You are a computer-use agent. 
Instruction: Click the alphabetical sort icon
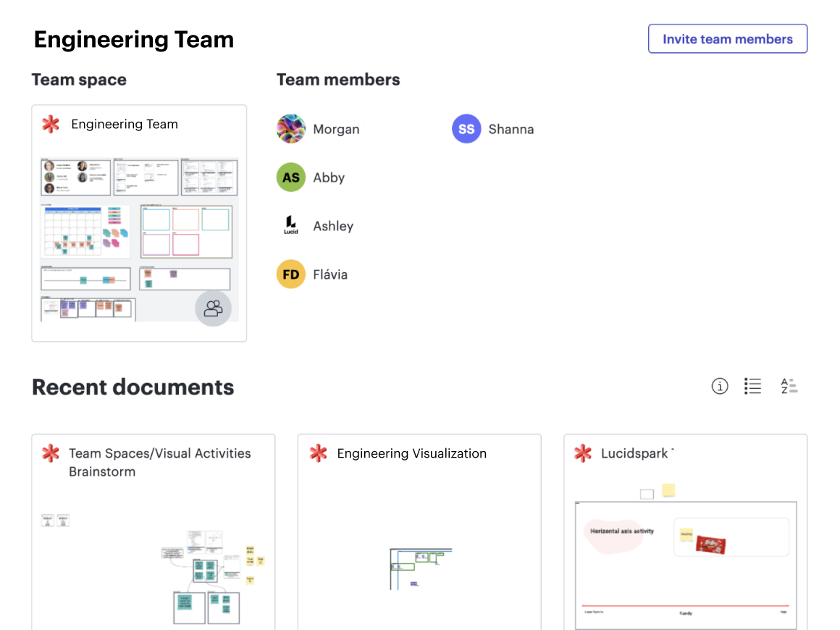789,386
